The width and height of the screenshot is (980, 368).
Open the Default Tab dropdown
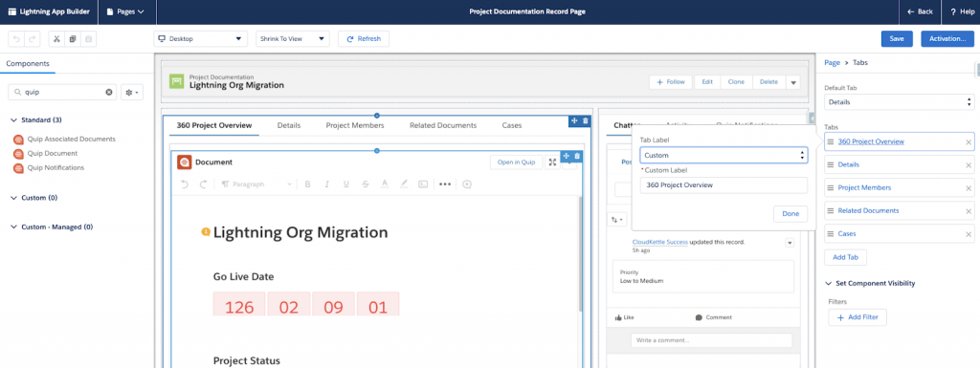(900, 101)
